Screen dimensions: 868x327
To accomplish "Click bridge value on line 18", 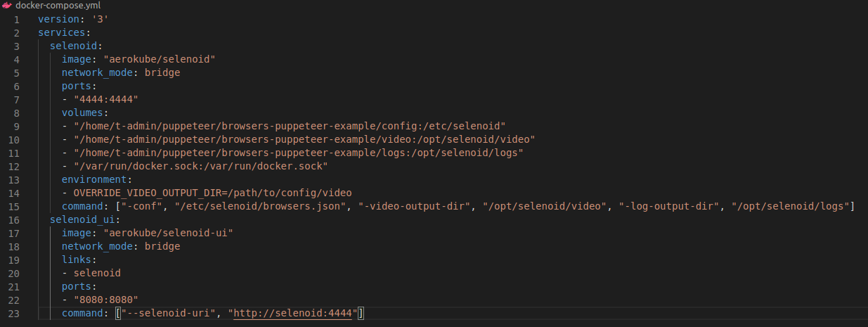I will pyautogui.click(x=162, y=246).
